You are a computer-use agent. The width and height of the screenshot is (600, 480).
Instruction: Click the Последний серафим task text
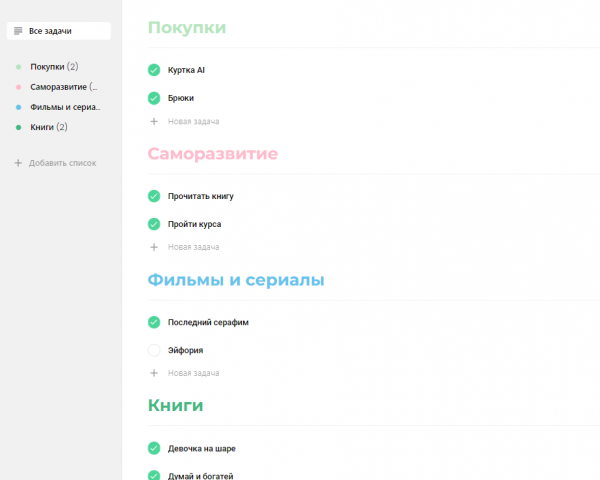(x=208, y=323)
